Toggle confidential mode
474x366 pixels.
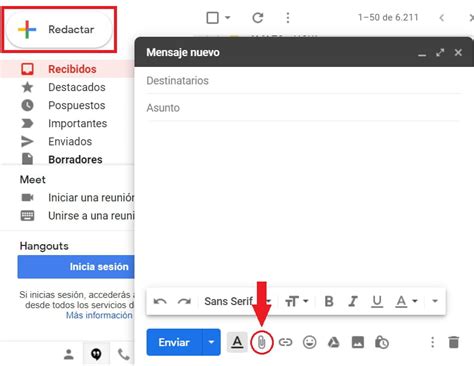382,342
